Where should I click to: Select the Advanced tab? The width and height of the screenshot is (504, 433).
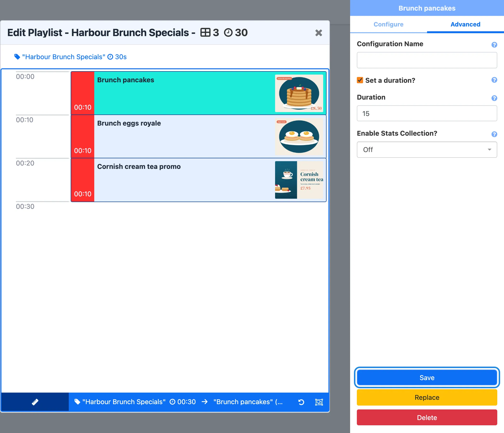tap(465, 24)
